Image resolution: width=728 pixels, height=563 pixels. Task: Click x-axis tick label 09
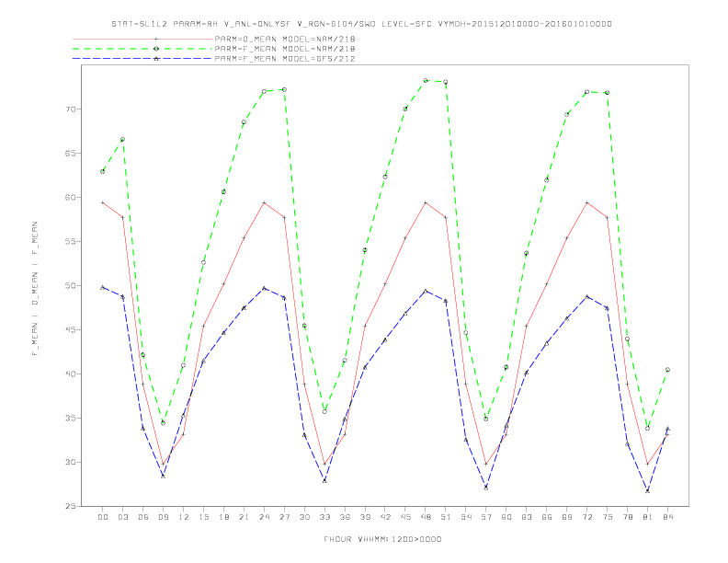pyautogui.click(x=163, y=517)
